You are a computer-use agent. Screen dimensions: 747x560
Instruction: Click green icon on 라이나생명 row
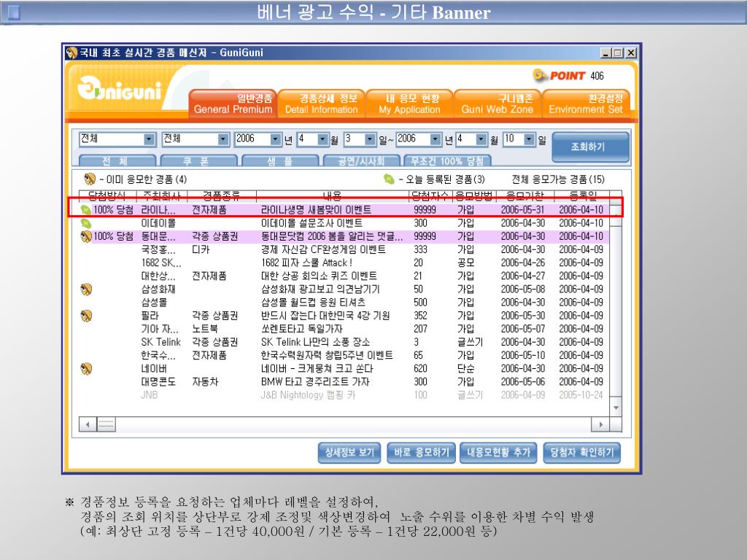(86, 209)
